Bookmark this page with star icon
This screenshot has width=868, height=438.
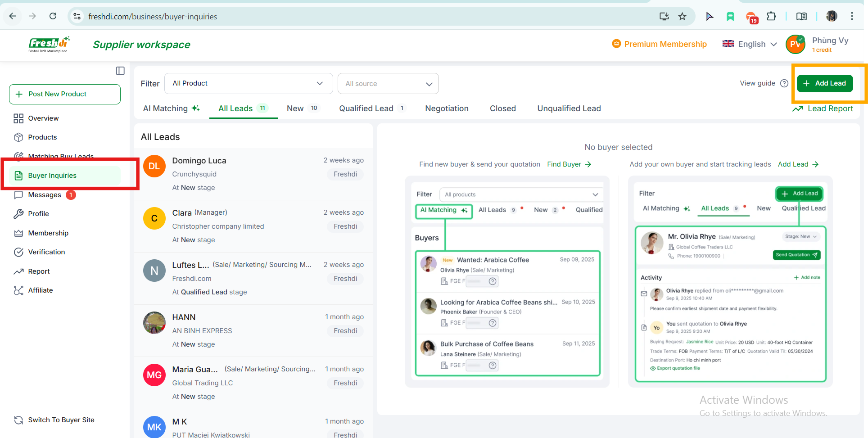click(682, 17)
